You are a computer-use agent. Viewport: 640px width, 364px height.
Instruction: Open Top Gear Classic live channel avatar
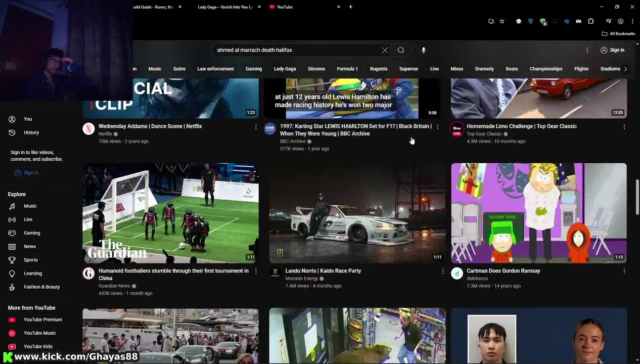coord(457,129)
